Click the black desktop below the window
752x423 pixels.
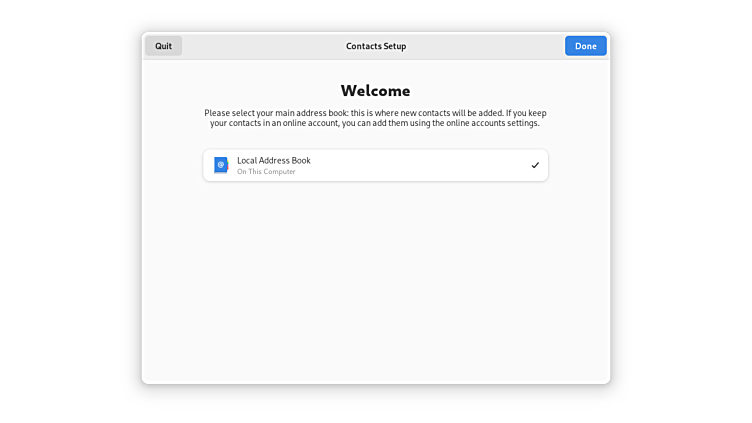pyautogui.click(x=375, y=403)
